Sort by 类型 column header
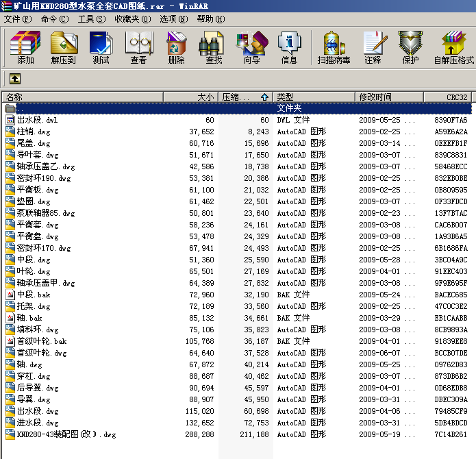 point(314,97)
